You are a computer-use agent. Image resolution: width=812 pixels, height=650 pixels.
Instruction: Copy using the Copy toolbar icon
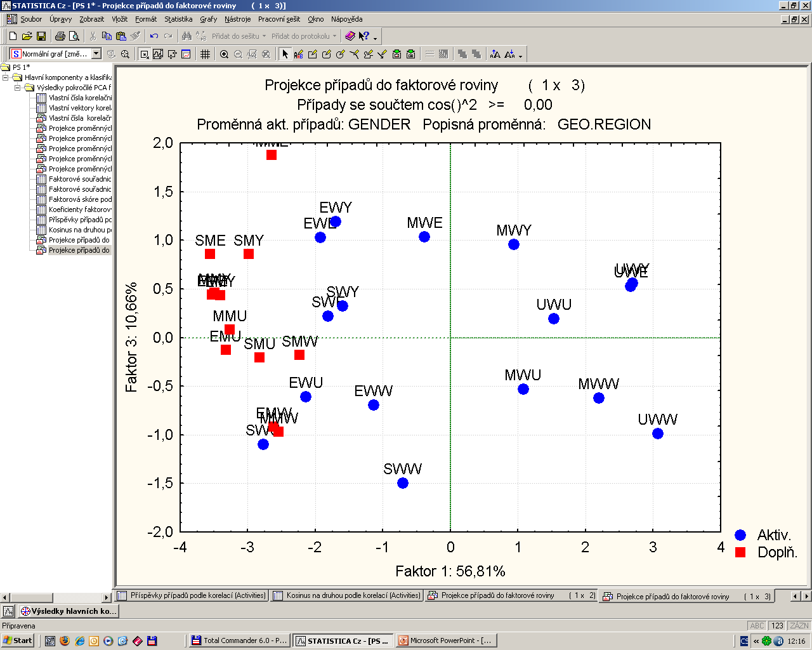[x=107, y=36]
